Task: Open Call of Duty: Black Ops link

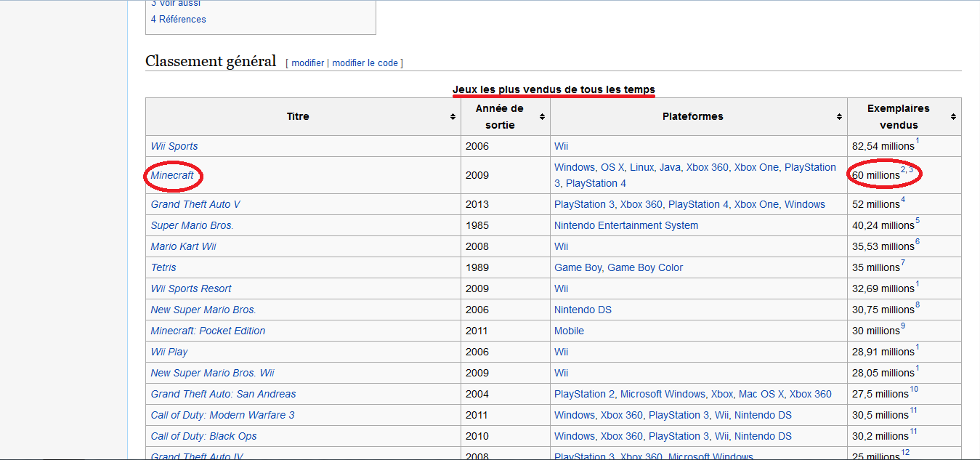Action: pyautogui.click(x=203, y=436)
